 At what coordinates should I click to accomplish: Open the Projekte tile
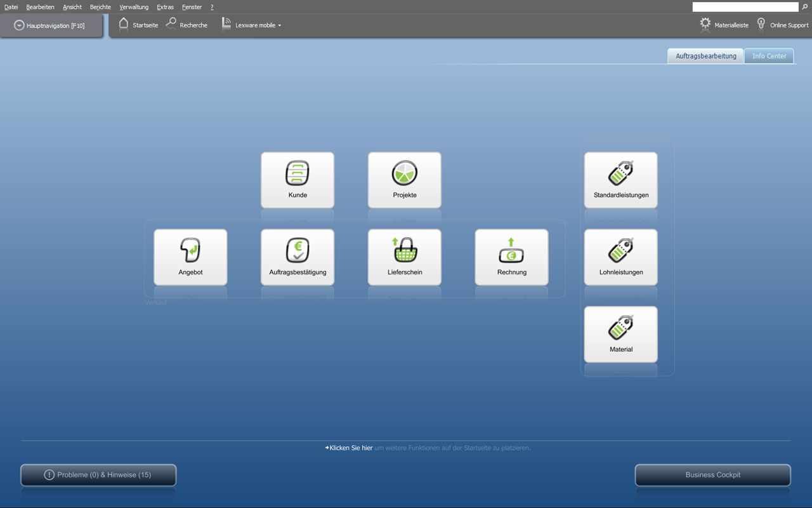[x=405, y=180]
